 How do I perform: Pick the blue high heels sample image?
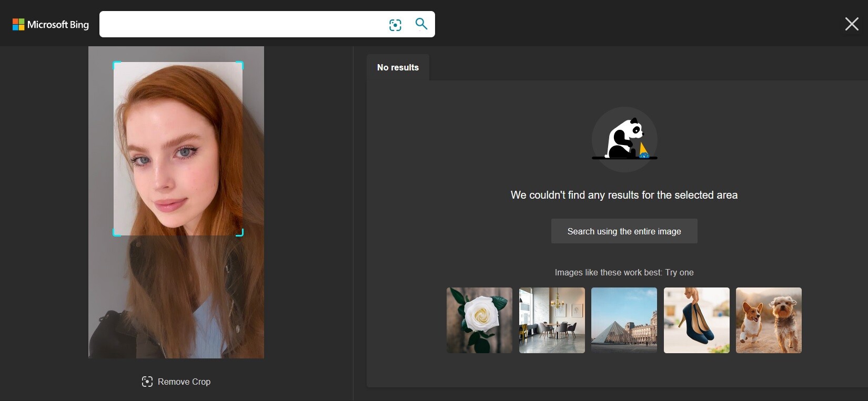coord(697,320)
